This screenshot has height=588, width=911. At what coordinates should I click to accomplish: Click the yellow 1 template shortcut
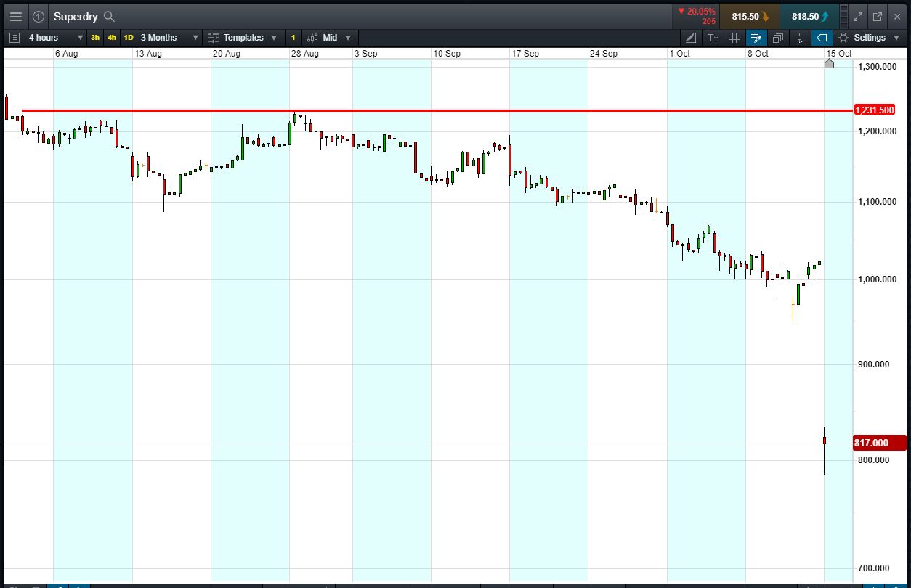point(293,38)
